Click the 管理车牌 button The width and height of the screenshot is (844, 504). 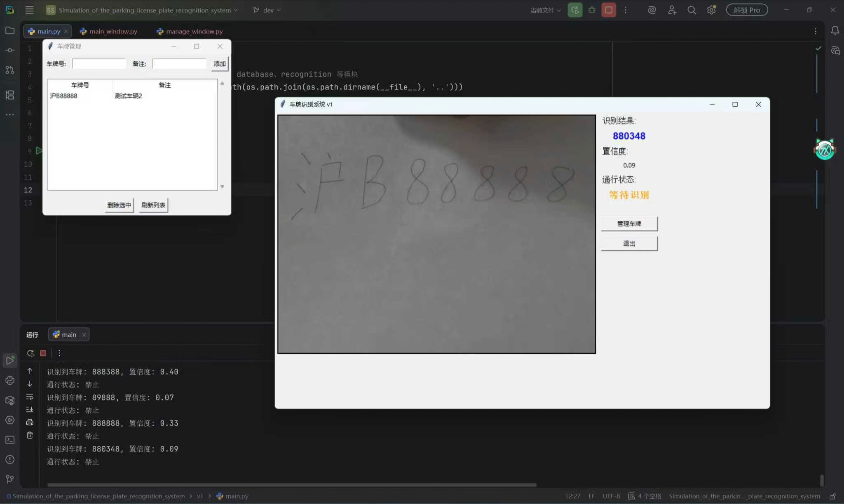[x=629, y=224]
